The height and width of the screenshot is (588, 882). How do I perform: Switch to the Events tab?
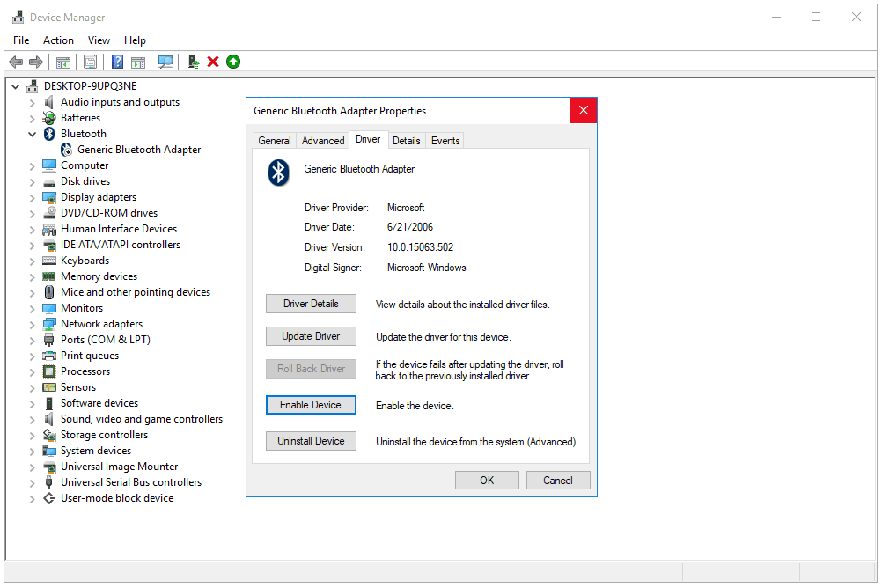tap(445, 141)
